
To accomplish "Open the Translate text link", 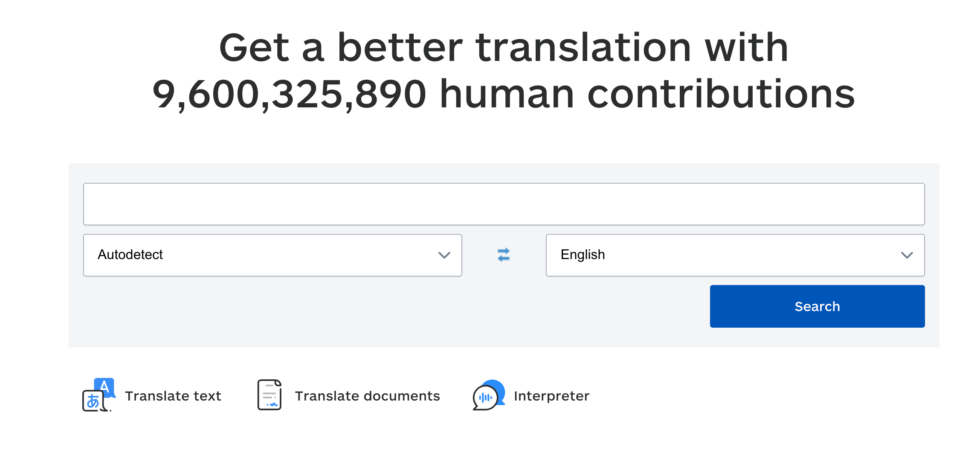I will tap(173, 396).
